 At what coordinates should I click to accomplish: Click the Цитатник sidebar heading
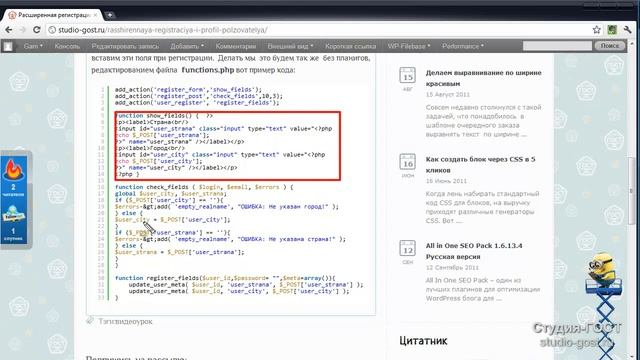(423, 341)
